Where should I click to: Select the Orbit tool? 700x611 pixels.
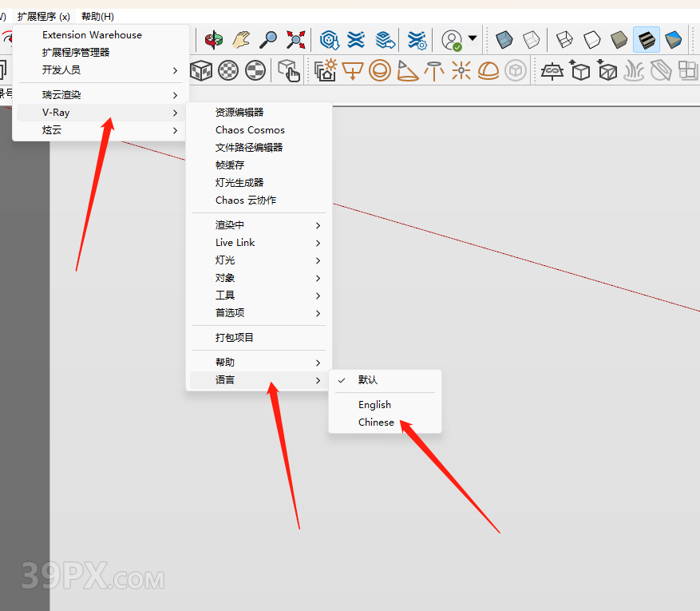coord(214,40)
